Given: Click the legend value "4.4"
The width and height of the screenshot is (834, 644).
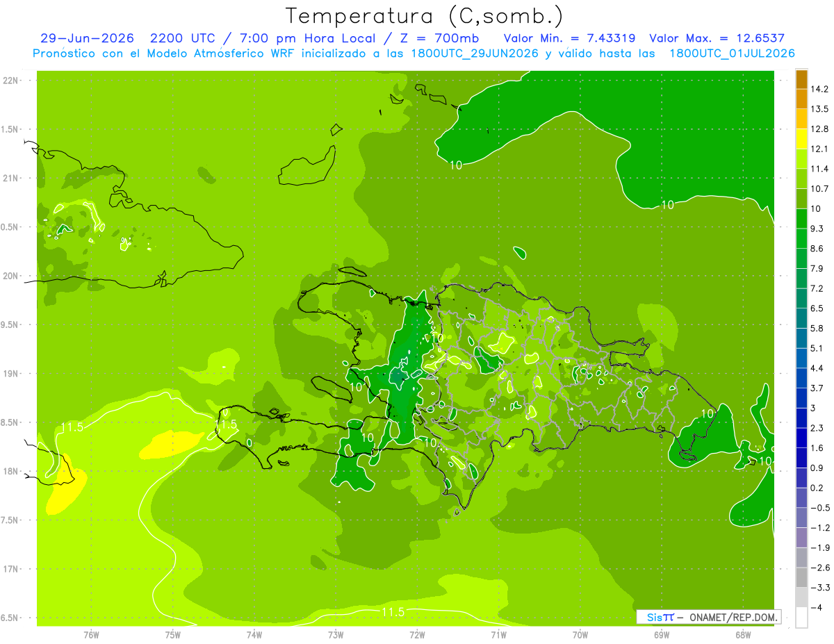Looking at the screenshot, I should [817, 368].
